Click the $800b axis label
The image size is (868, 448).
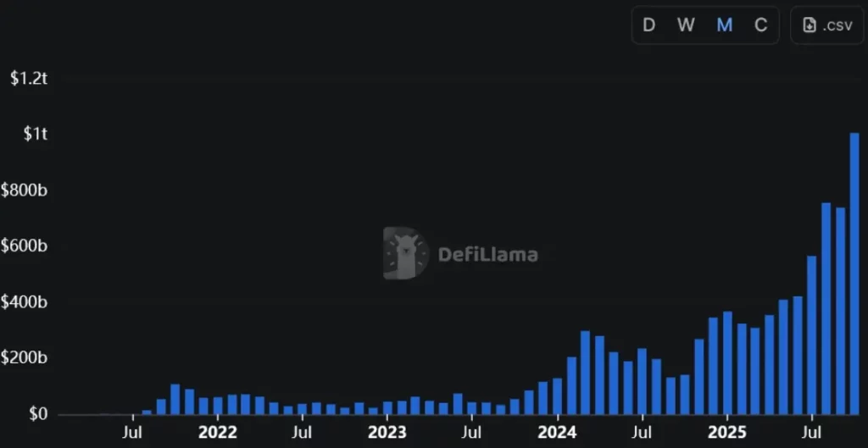pyautogui.click(x=25, y=191)
